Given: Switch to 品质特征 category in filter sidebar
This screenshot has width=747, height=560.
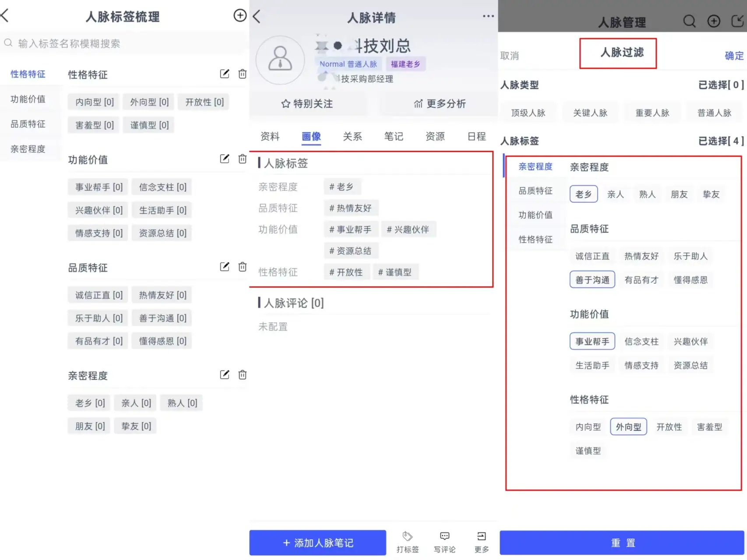Looking at the screenshot, I should click(x=535, y=190).
